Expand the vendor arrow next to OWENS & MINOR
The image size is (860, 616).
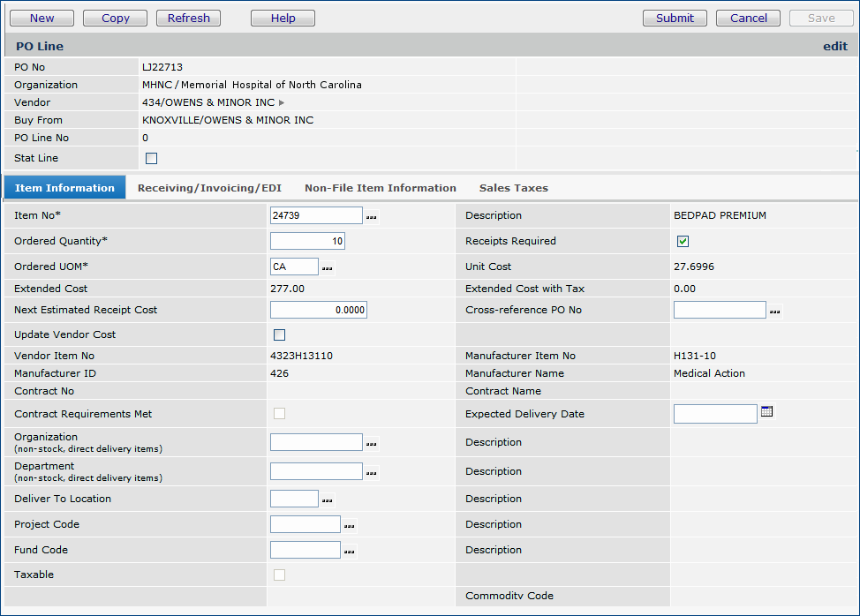pos(282,103)
